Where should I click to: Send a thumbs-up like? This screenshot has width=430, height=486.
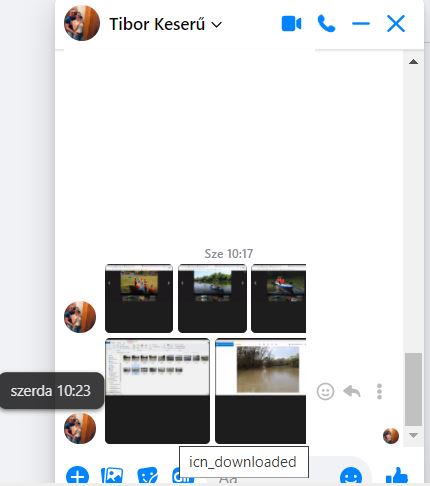coord(397,475)
